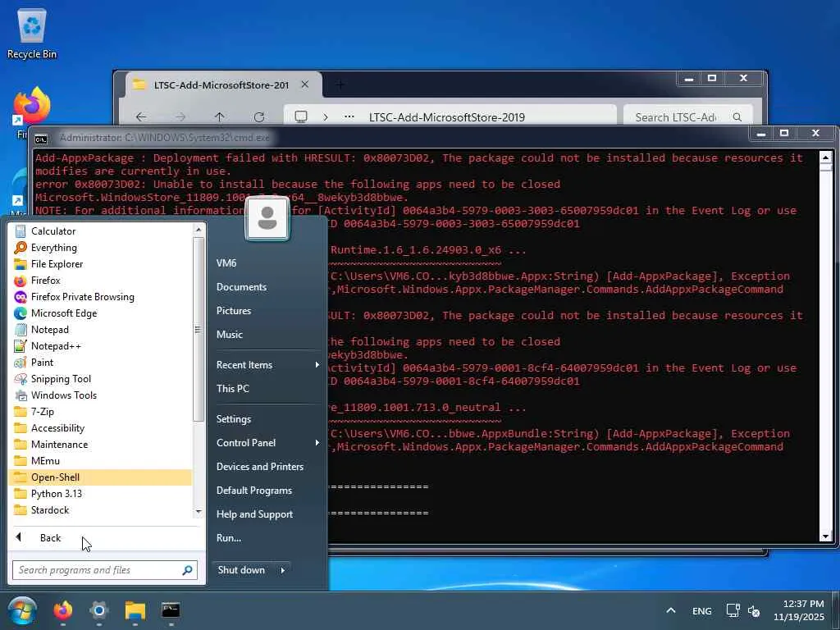
Task: Expand the Stardock folder
Action: tap(100, 510)
